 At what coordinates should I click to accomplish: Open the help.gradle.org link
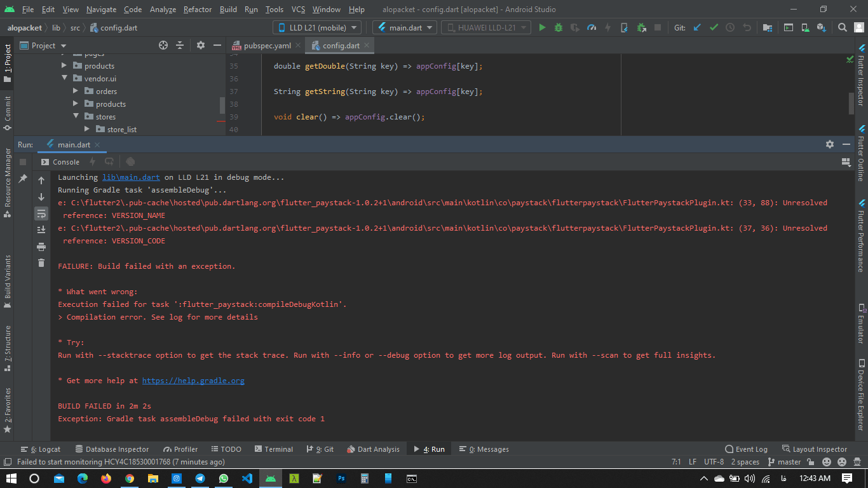(193, 380)
